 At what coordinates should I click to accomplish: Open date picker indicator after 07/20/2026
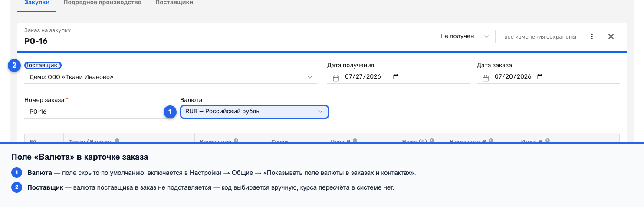point(540,77)
